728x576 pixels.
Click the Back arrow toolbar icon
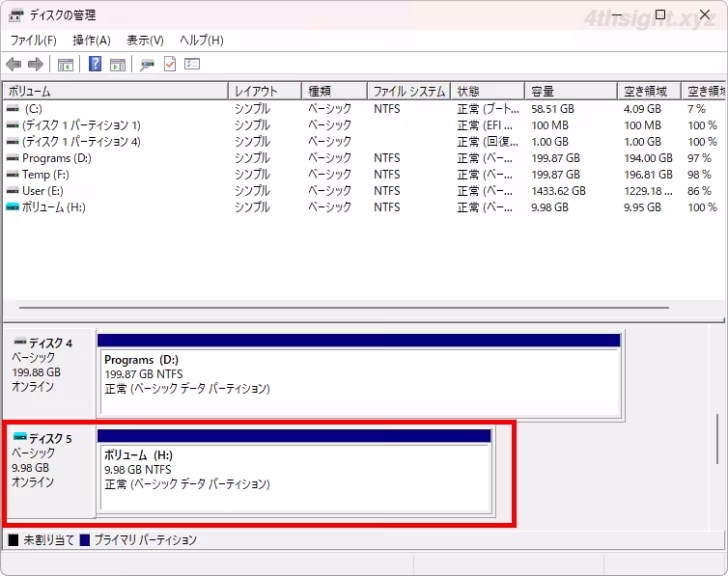click(14, 64)
